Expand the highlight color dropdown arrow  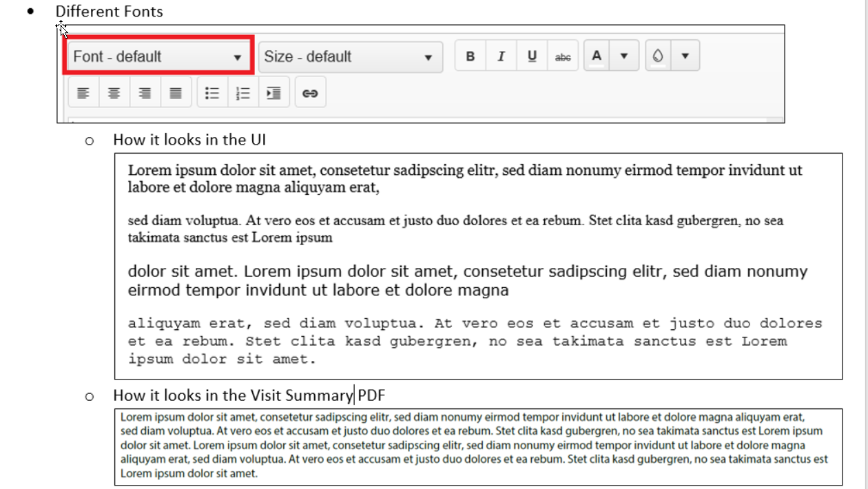(x=685, y=56)
